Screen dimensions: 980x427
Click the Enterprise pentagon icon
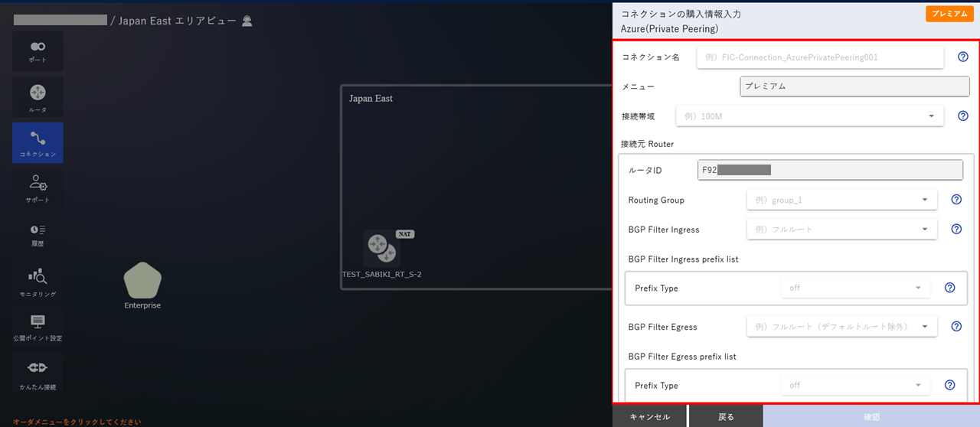(142, 280)
